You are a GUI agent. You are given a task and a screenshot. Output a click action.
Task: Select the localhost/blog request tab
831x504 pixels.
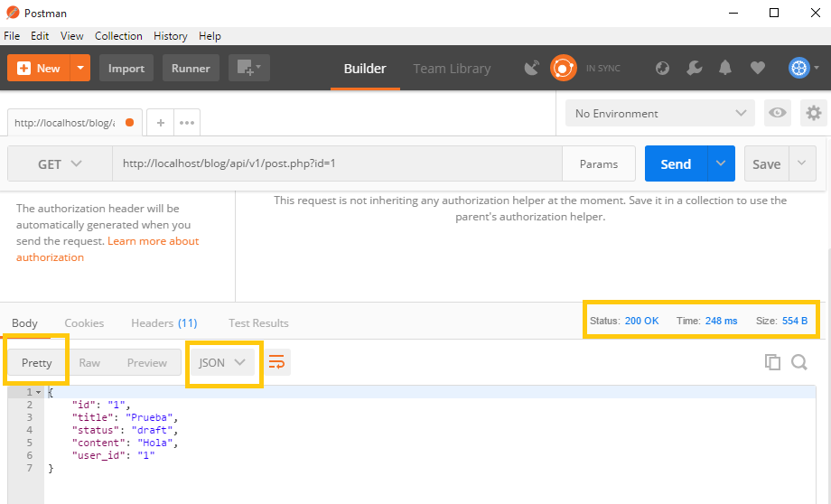pyautogui.click(x=74, y=123)
